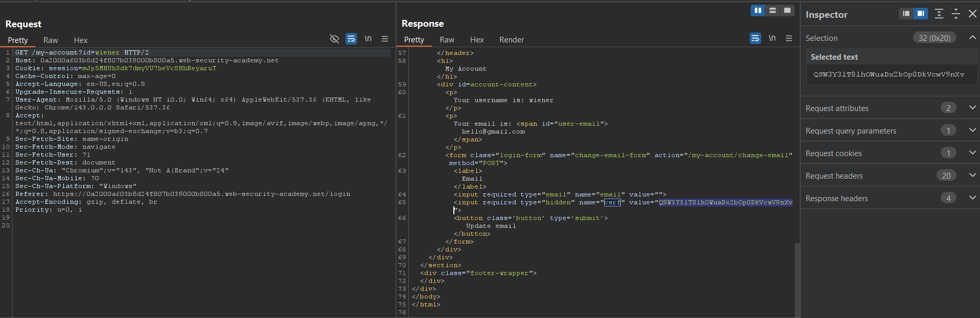Show newline characters in Request panel
The image size is (980, 318).
pyautogui.click(x=368, y=39)
